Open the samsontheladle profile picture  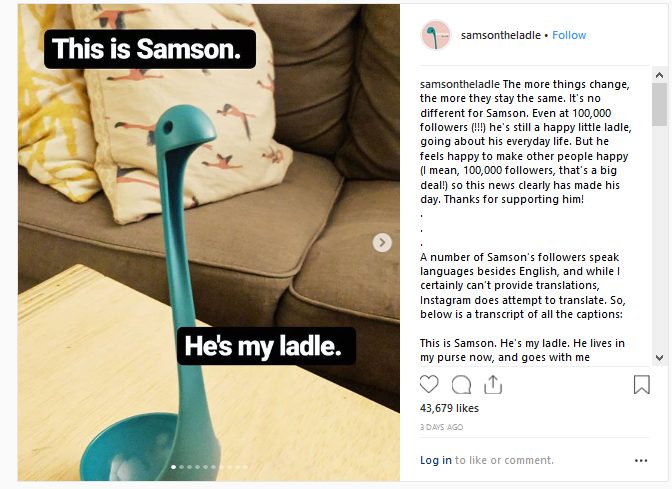click(435, 35)
